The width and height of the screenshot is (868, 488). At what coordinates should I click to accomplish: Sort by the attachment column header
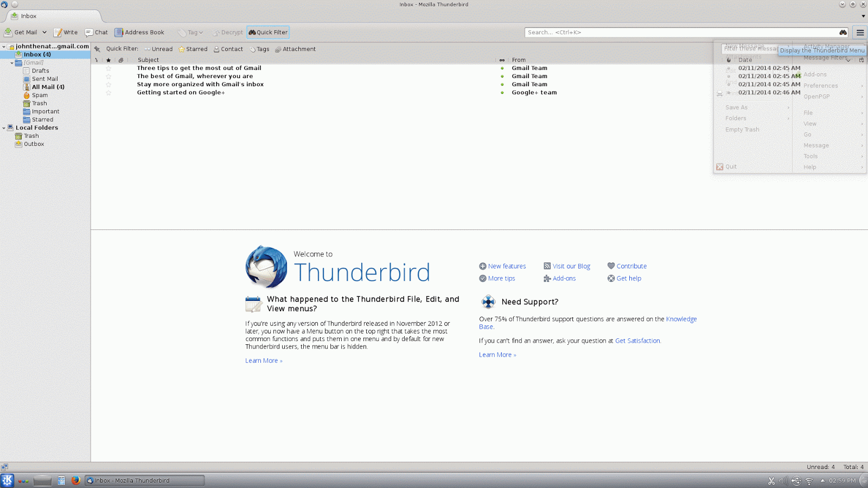pyautogui.click(x=121, y=60)
